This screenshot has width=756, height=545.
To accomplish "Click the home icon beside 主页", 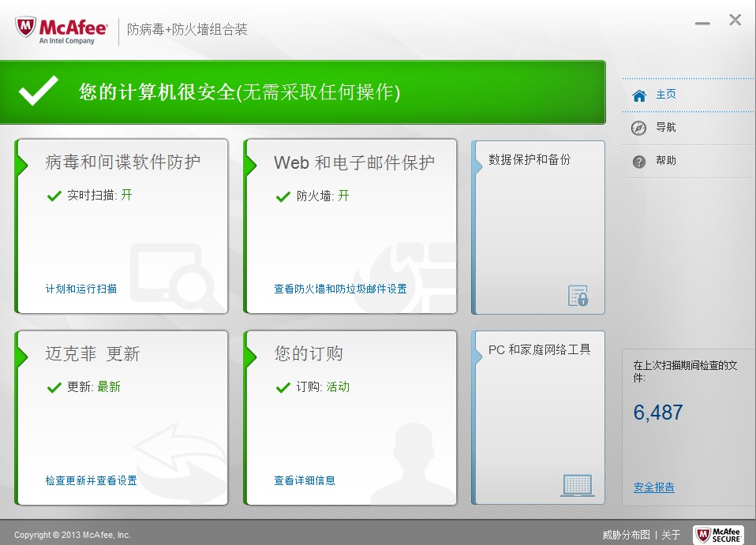I will tap(639, 95).
